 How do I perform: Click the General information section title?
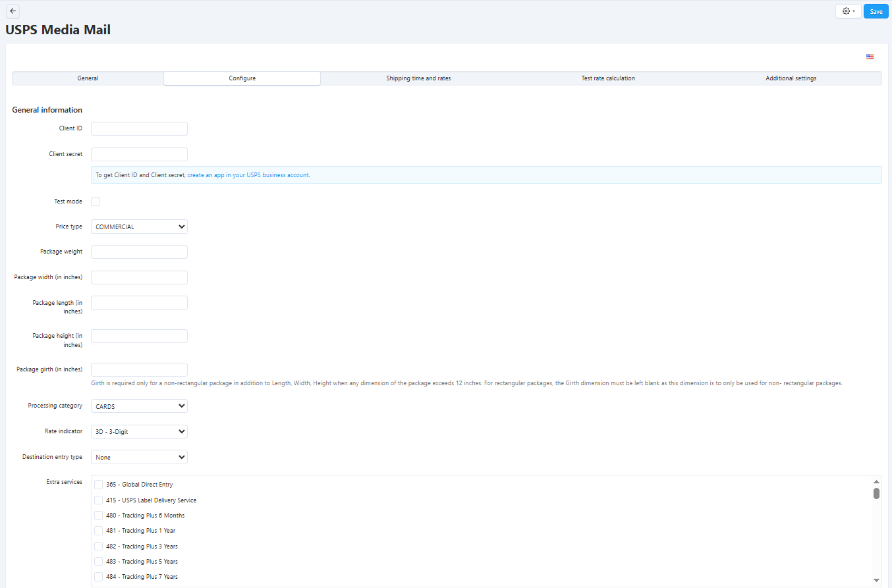[x=47, y=110]
